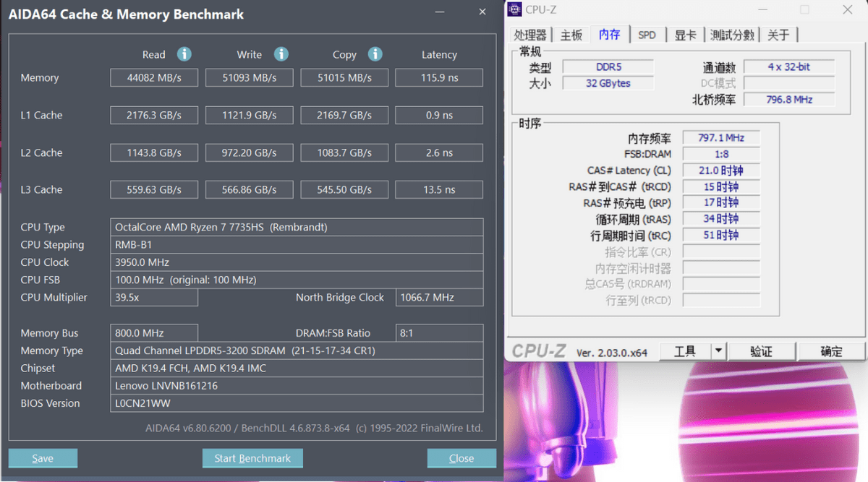
Task: Click the Chipset value AMD K19.4 FCH
Action: 297,368
